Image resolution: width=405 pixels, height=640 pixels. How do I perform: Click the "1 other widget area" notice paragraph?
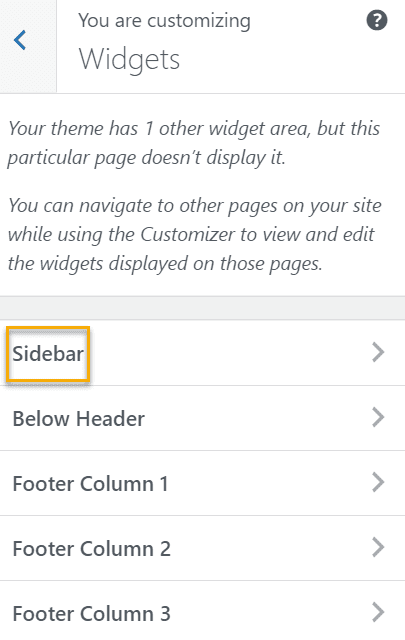point(194,143)
